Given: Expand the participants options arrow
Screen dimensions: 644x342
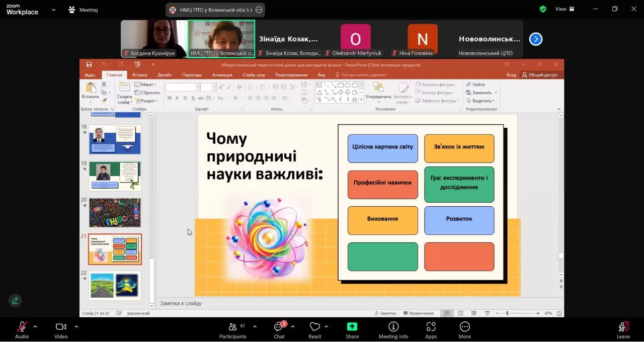Looking at the screenshot, I should coord(255,326).
